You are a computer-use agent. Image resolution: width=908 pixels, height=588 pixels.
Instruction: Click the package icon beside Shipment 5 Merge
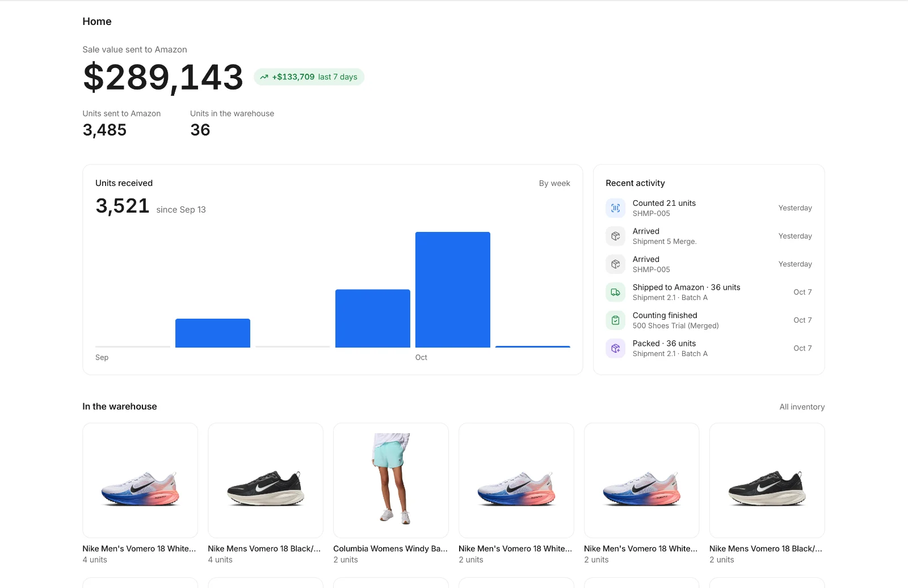click(x=615, y=236)
